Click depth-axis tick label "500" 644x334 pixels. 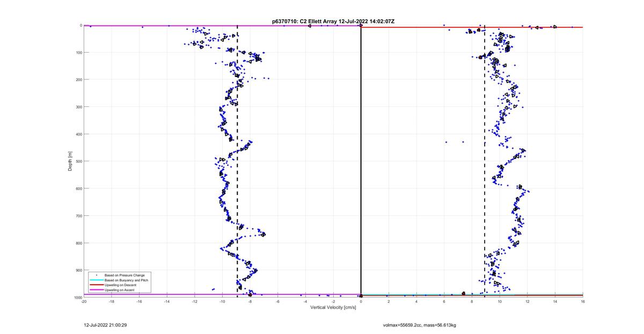pos(78,161)
